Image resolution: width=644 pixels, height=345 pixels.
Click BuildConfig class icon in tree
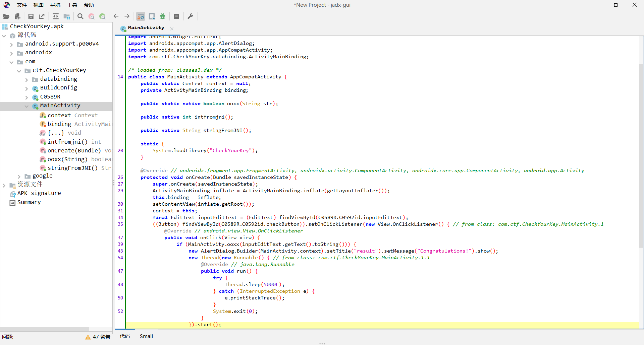(35, 88)
